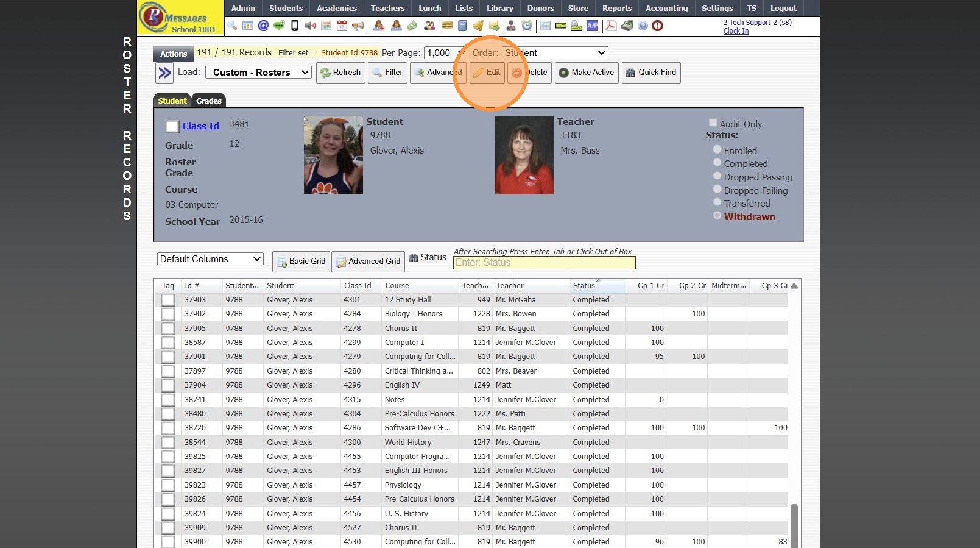980x548 pixels.
Task: Open the Academics menu
Action: coord(336,8)
